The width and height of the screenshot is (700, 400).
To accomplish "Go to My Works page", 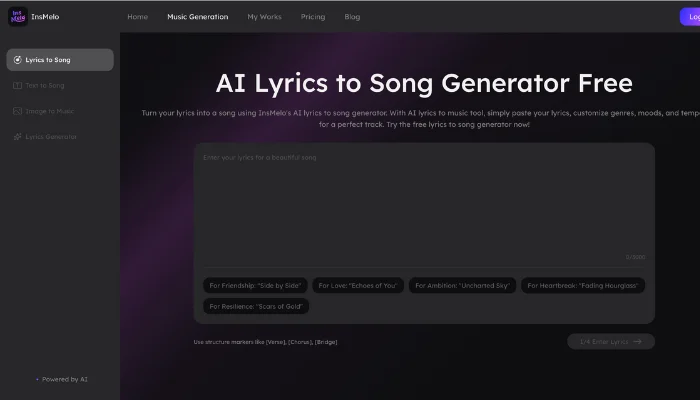I will 264,17.
